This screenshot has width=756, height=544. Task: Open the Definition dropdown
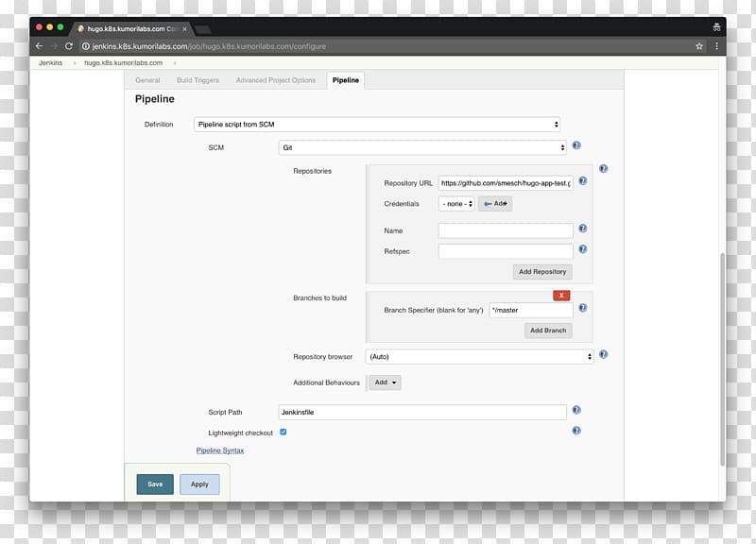(x=376, y=125)
